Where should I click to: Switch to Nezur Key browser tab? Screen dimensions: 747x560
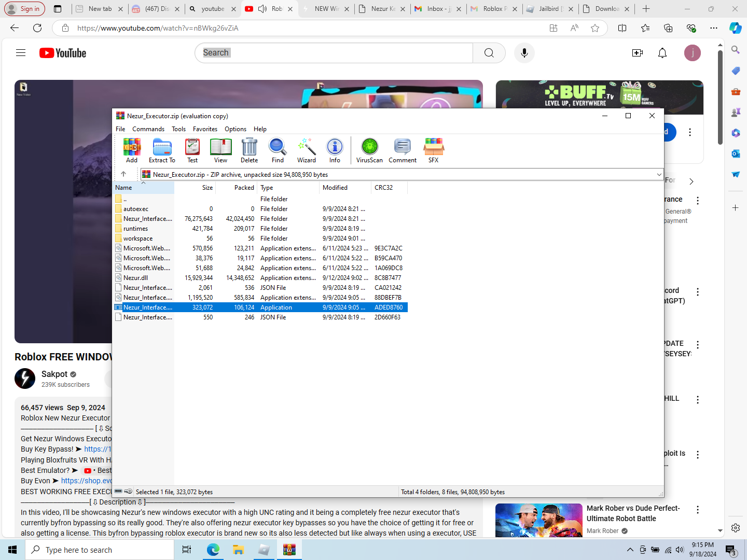point(382,9)
